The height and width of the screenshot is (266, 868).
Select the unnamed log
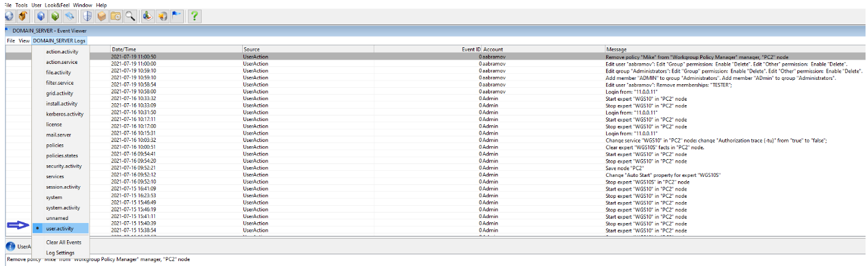click(61, 219)
